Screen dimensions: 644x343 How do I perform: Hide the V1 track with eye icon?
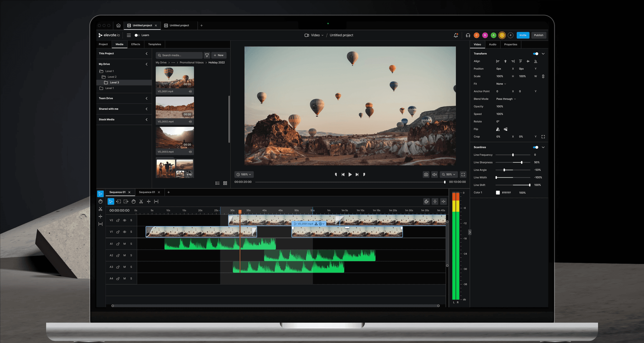[125, 232]
